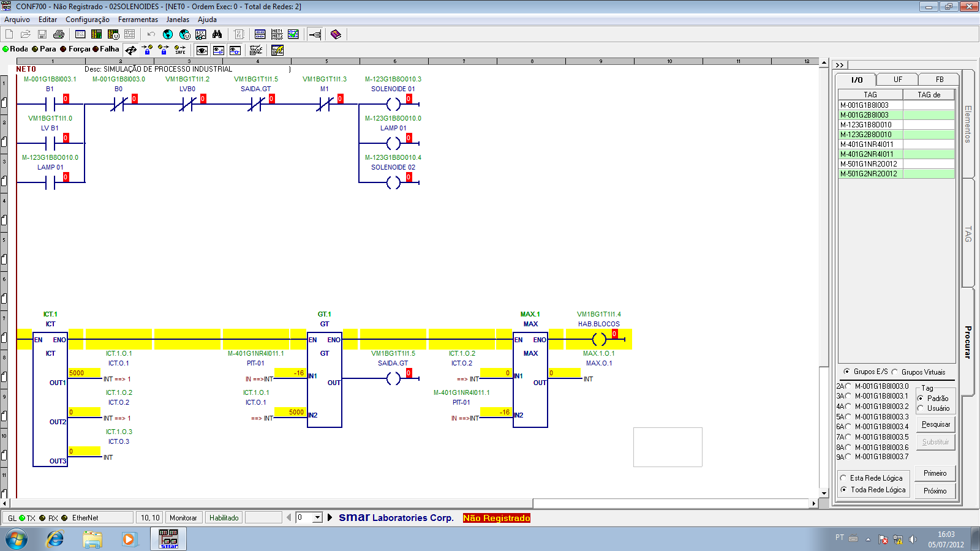Click the next network arrow in status bar

(x=330, y=518)
